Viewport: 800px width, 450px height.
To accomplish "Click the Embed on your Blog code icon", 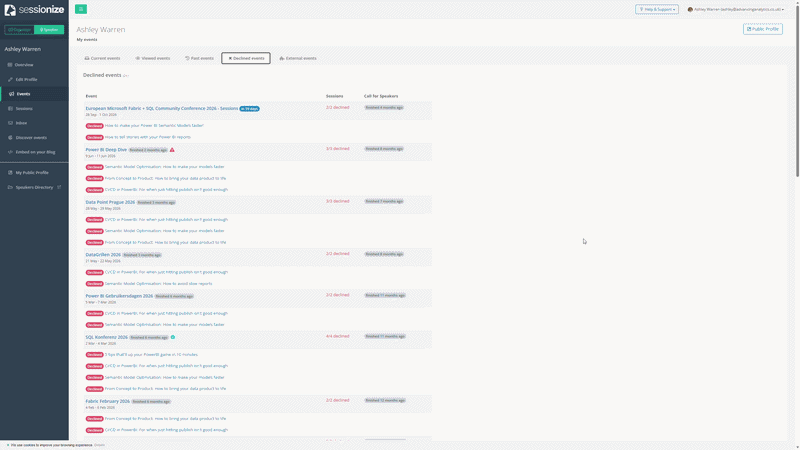I will click(10, 152).
